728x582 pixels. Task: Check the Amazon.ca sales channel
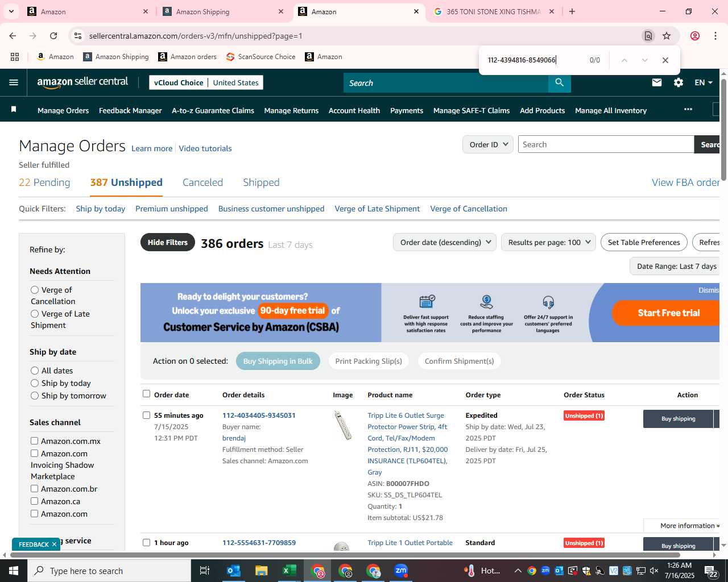pos(34,501)
